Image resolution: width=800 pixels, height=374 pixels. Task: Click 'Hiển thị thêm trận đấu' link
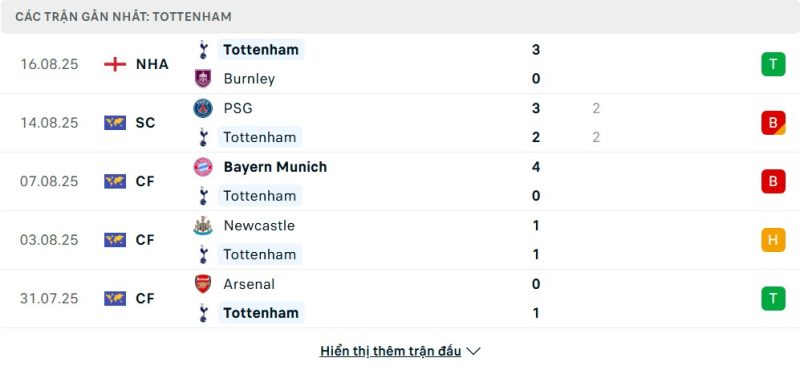click(x=390, y=351)
